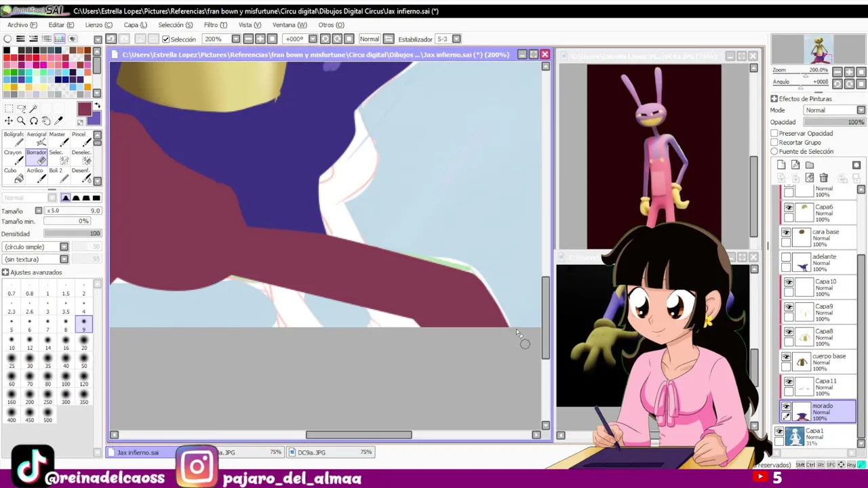868x488 pixels.
Task: Choose the Master brush tool
Action: click(58, 138)
